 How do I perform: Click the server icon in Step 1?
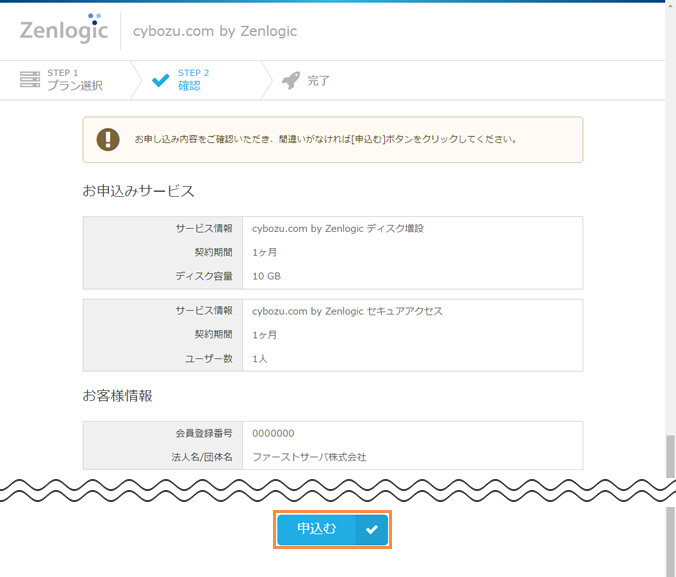30,80
